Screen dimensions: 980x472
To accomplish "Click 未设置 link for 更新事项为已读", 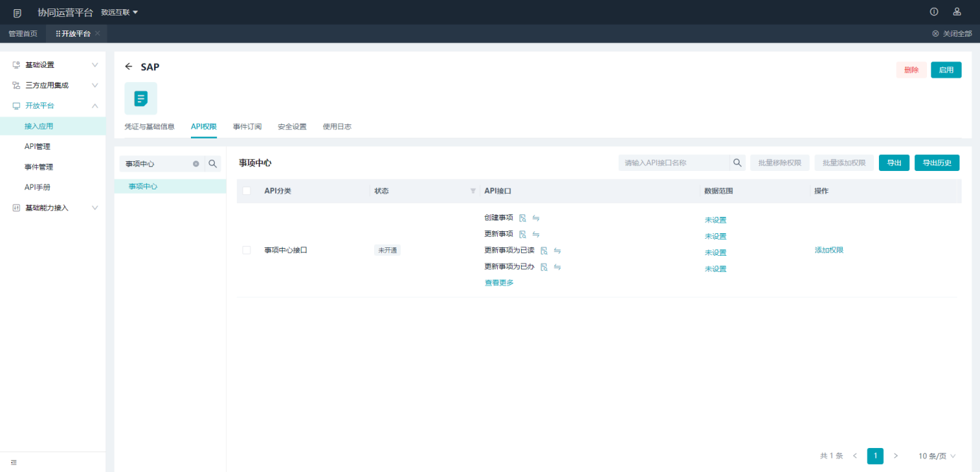I will click(716, 253).
